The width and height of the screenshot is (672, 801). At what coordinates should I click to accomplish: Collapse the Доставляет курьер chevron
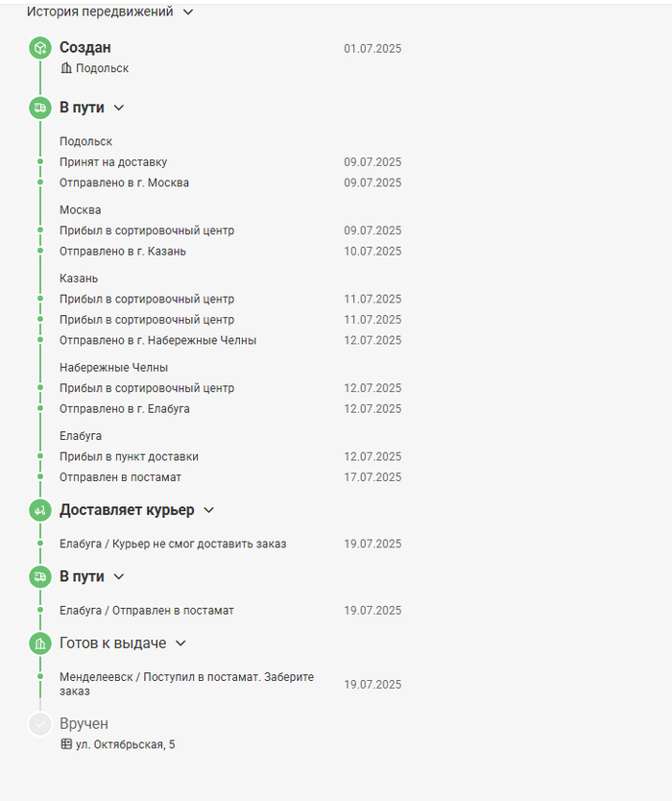[x=208, y=510]
